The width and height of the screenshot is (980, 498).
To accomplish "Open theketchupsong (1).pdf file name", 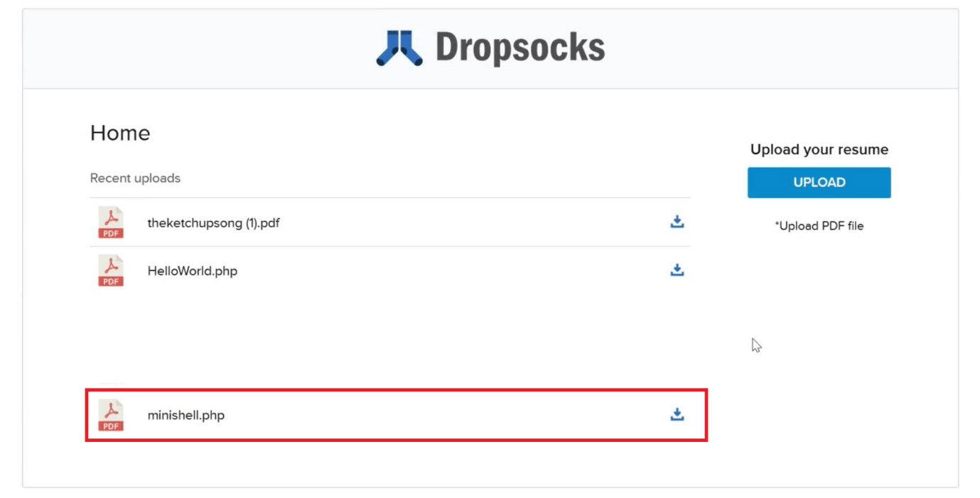I will 213,223.
